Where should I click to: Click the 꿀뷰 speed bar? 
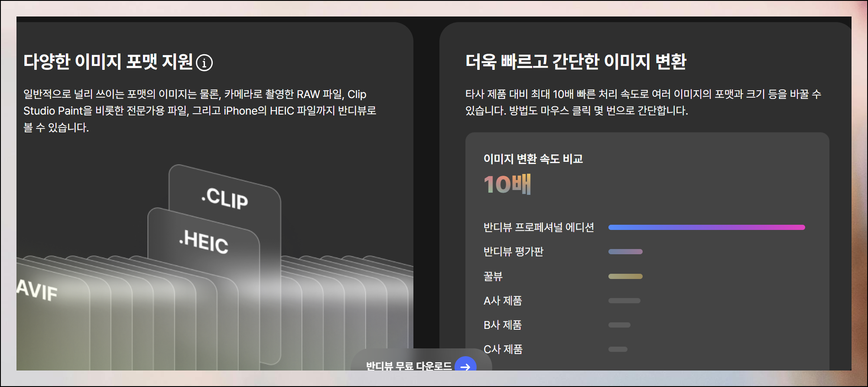tap(625, 276)
